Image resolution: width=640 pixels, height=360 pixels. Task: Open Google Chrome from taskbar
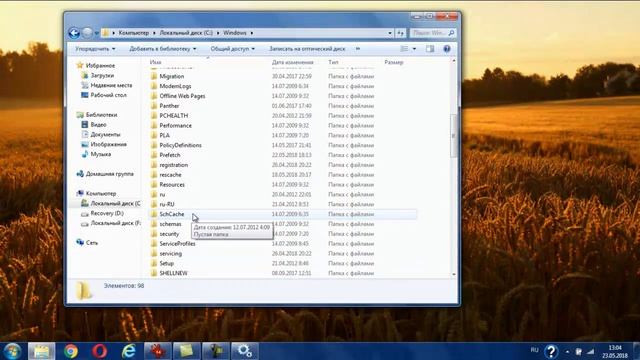click(71, 351)
